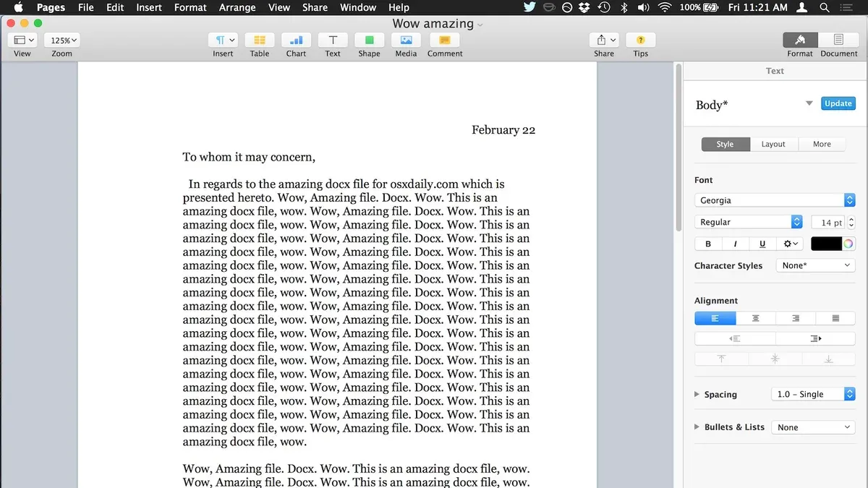
Task: Click the document title Wow amazing
Action: (x=433, y=23)
